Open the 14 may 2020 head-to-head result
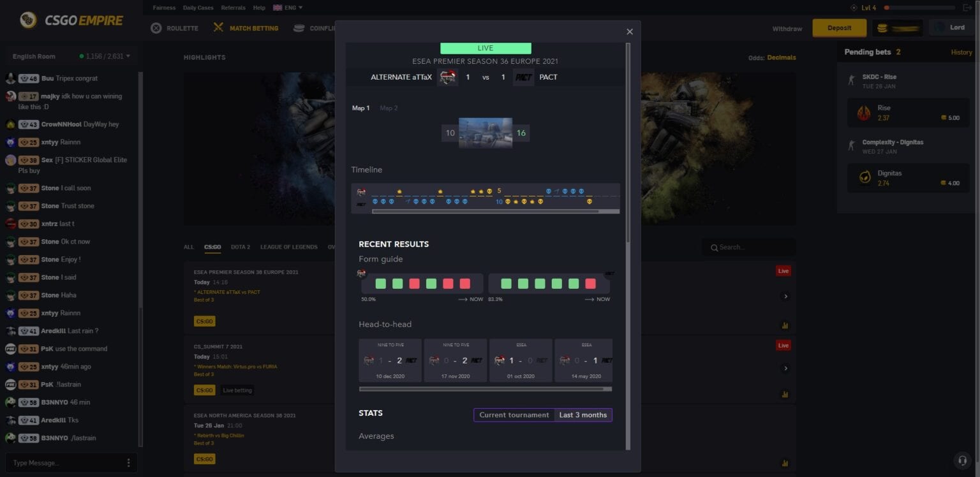The height and width of the screenshot is (477, 980). (x=584, y=360)
